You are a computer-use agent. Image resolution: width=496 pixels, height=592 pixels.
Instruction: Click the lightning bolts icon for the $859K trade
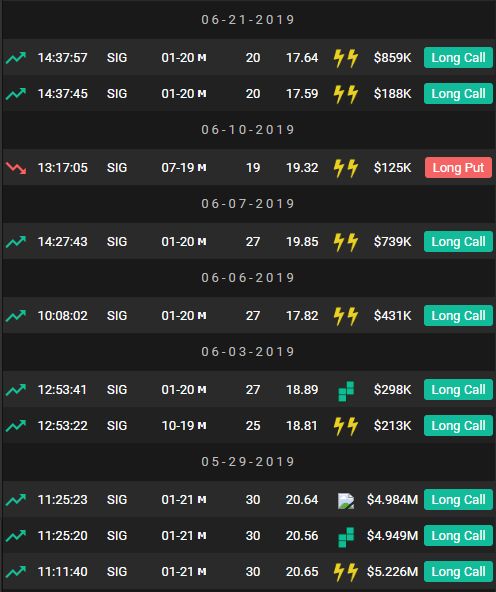click(x=346, y=58)
